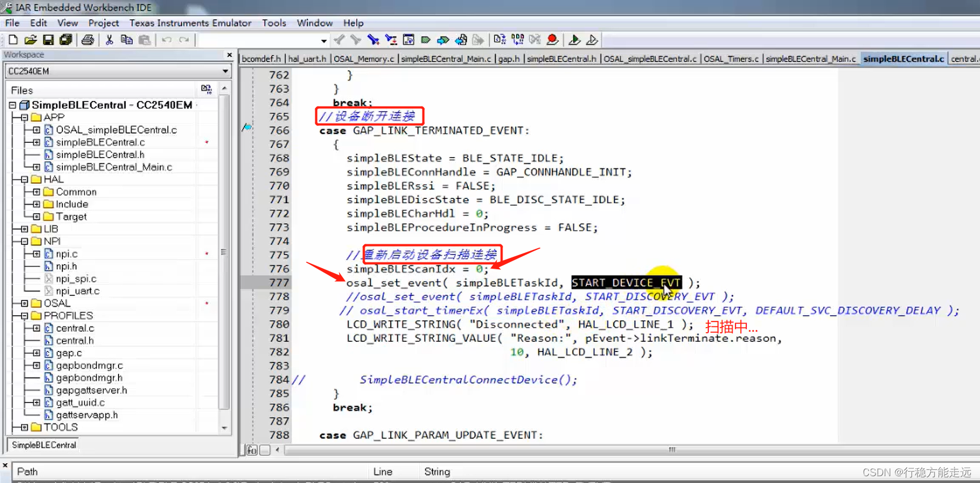Viewport: 980px width, 483px height.
Task: Open the Tools menu
Action: [x=274, y=23]
